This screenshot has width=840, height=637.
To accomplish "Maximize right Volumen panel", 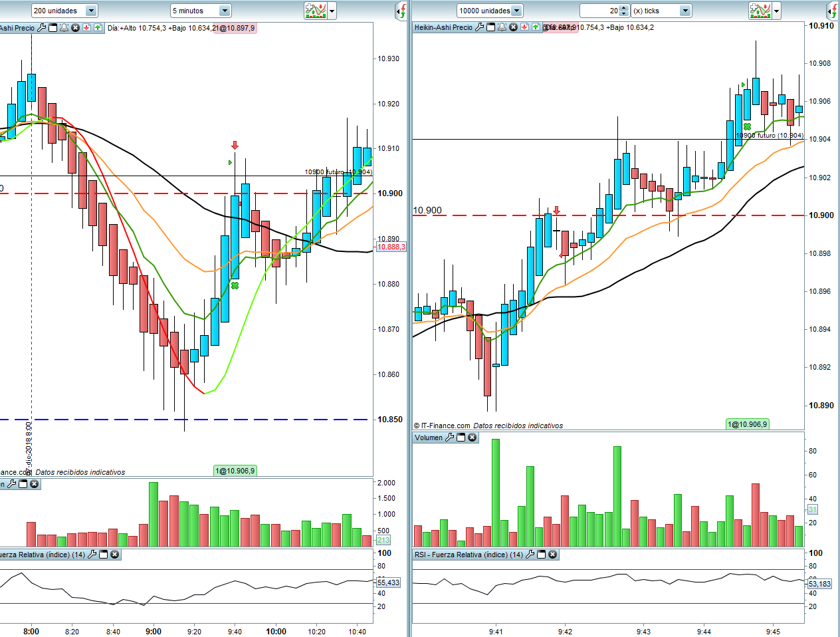I will click(x=461, y=438).
